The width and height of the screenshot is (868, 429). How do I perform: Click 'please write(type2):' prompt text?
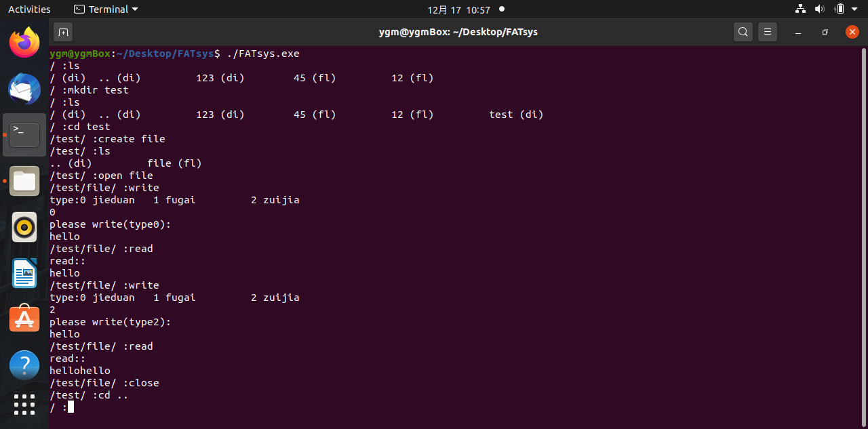point(111,322)
